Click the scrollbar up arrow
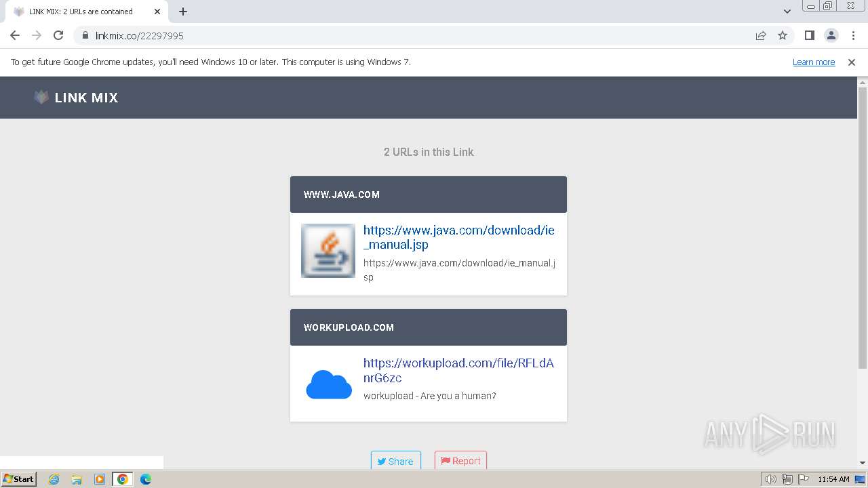 coord(863,82)
